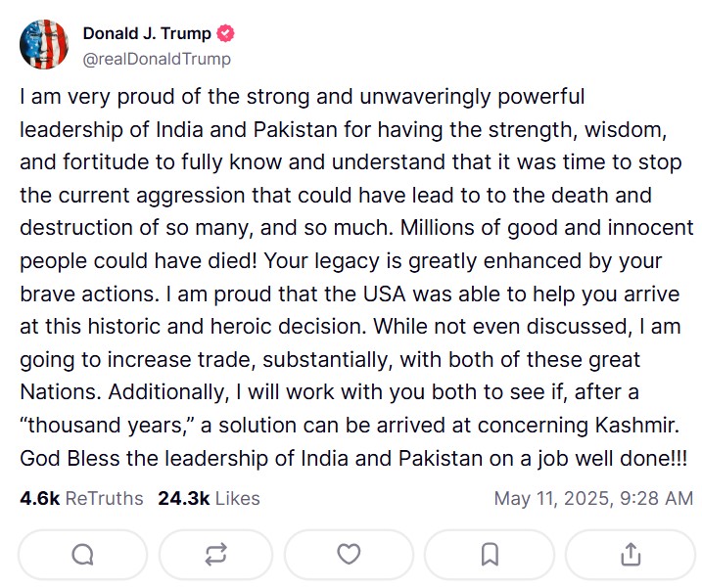Open Donald J. Trump's profile avatar

click(x=44, y=45)
